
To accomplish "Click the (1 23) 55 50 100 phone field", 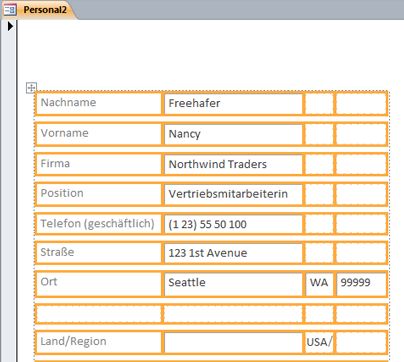I will [233, 224].
